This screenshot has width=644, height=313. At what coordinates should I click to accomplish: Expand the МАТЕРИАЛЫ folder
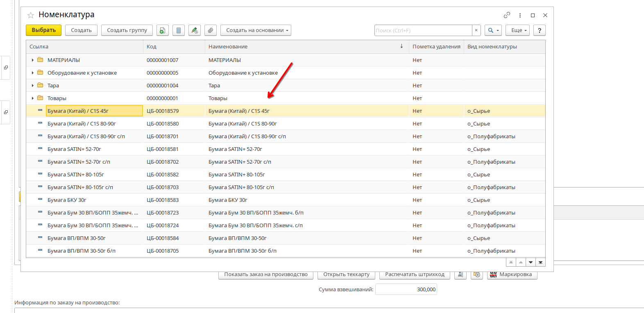click(x=33, y=60)
